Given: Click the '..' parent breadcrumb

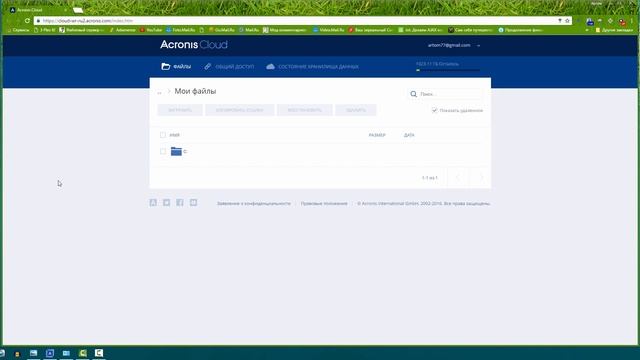Looking at the screenshot, I should pyautogui.click(x=160, y=92).
